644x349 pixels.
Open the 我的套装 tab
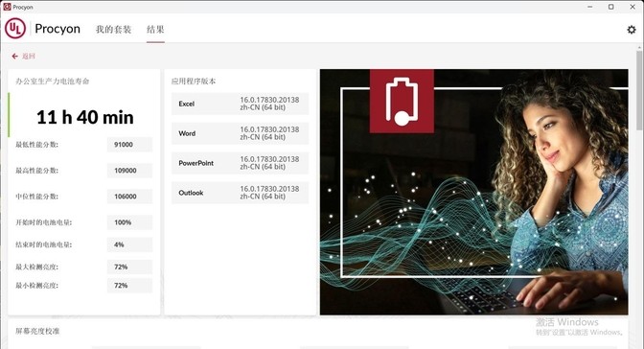click(114, 30)
